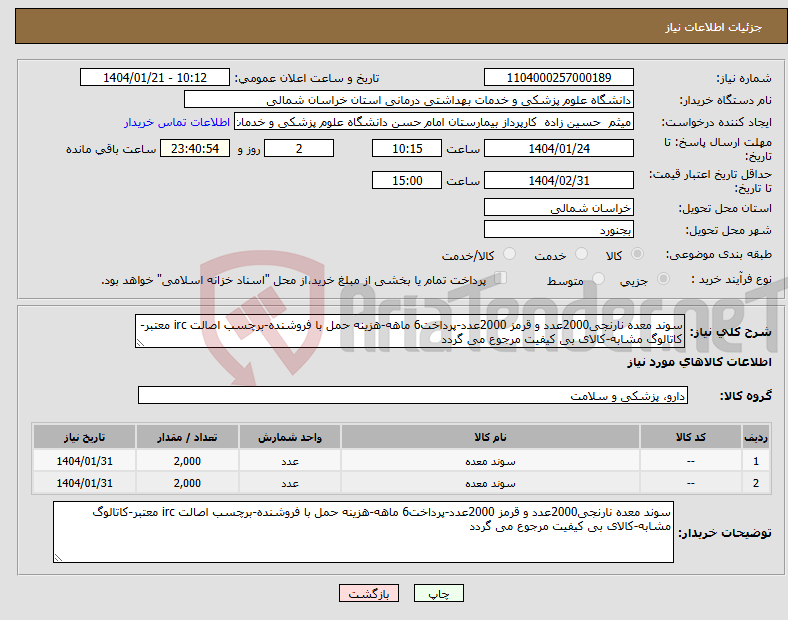Click row number 1 cell
Image resolution: width=788 pixels, height=620 pixels.
point(755,461)
